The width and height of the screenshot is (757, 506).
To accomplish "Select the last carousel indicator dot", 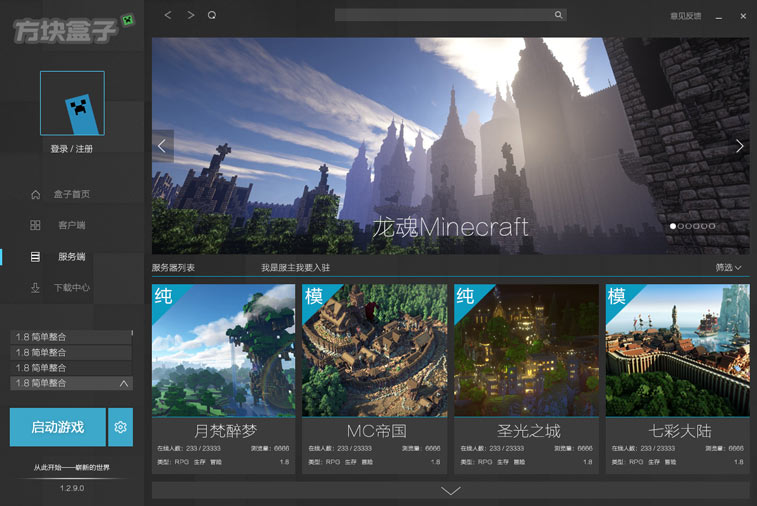I will (x=713, y=226).
